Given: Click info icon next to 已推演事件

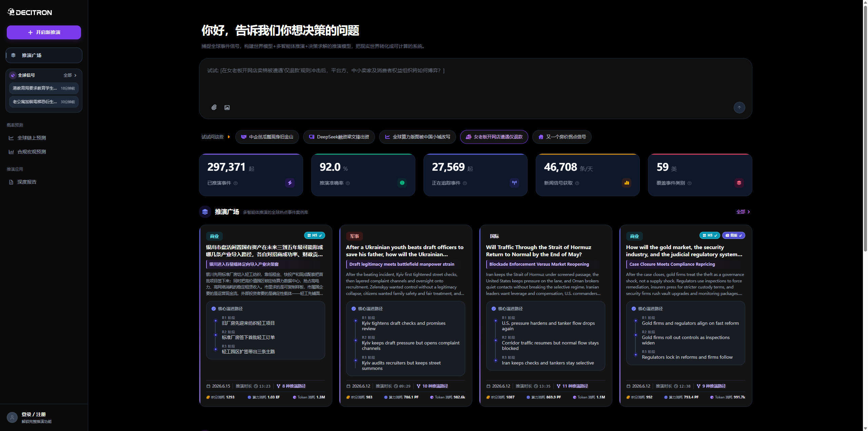Looking at the screenshot, I should pos(236,183).
